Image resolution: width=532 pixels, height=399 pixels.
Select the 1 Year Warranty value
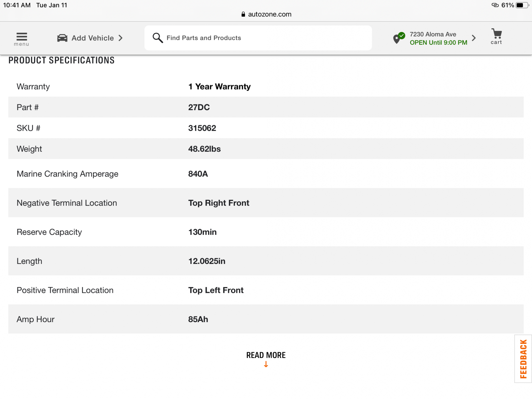219,86
